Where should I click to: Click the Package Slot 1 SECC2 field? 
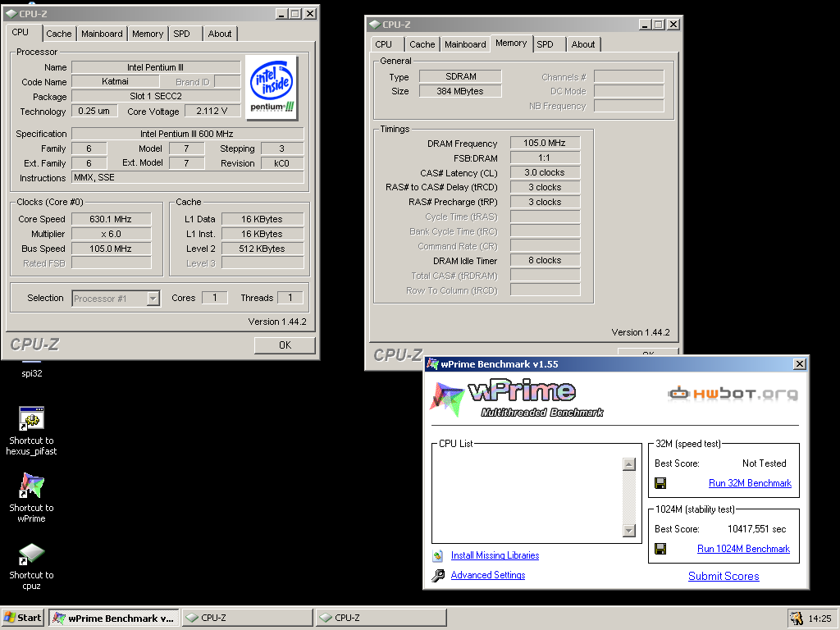click(156, 97)
